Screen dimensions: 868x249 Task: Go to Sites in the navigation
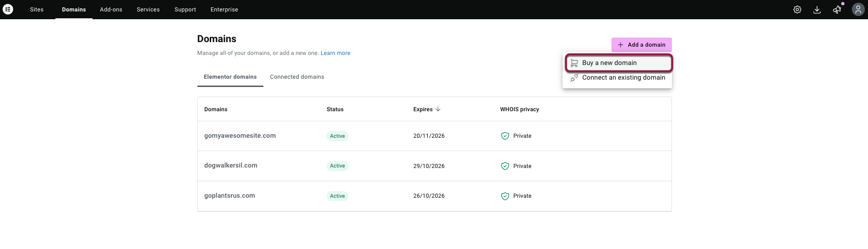coord(37,10)
